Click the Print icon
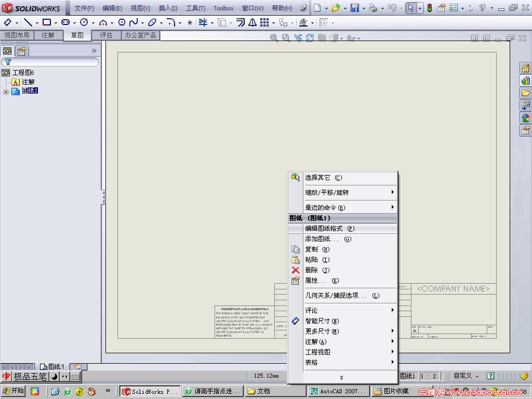This screenshot has width=532, height=399. [373, 8]
